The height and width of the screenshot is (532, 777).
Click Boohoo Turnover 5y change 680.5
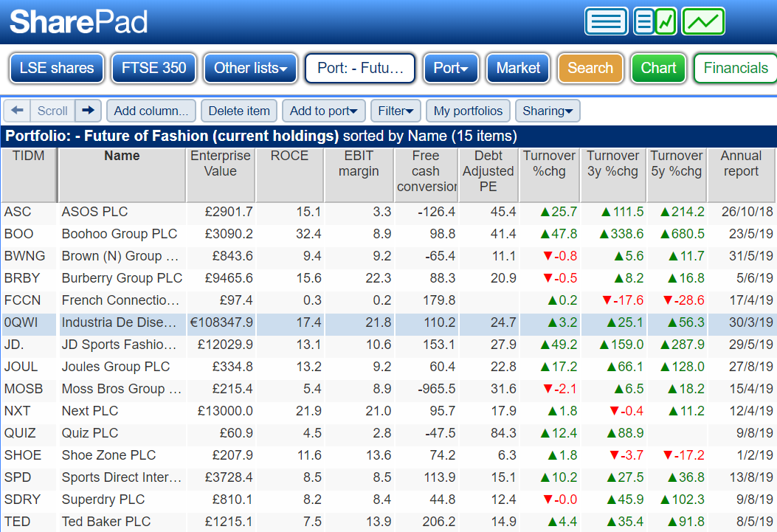(683, 234)
